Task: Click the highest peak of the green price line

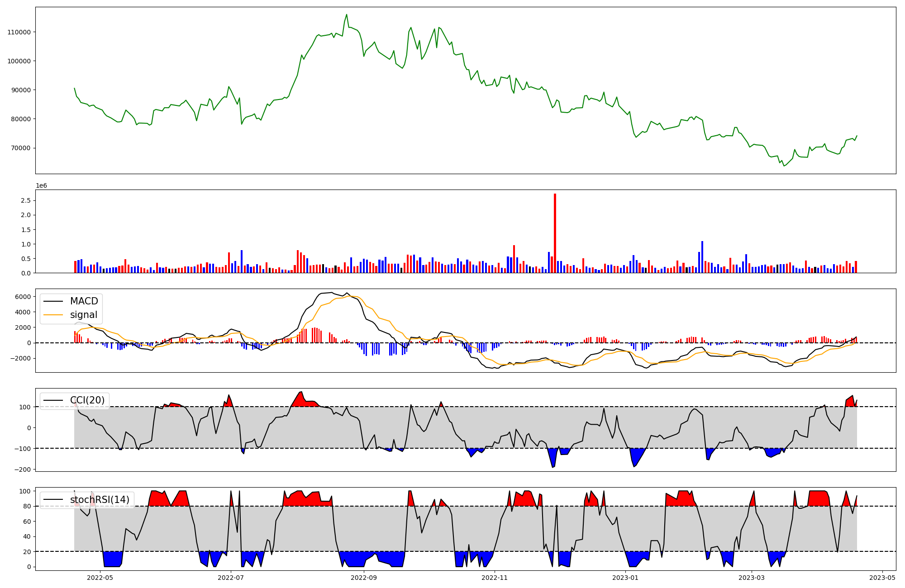Action: (x=347, y=14)
